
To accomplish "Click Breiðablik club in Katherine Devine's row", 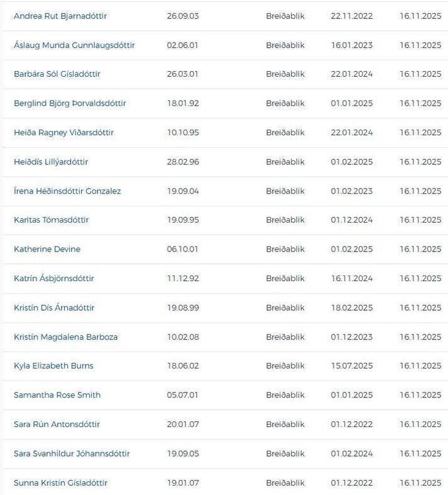I will (x=285, y=249).
